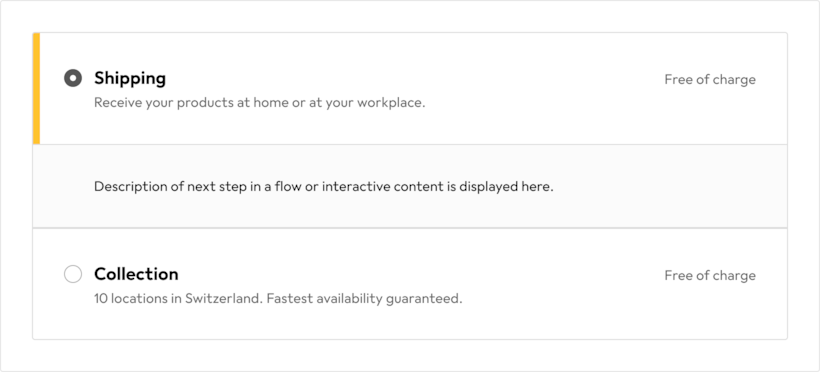This screenshot has height=372, width=820.
Task: Click the yellow selected-option accent bar
Action: (36, 88)
